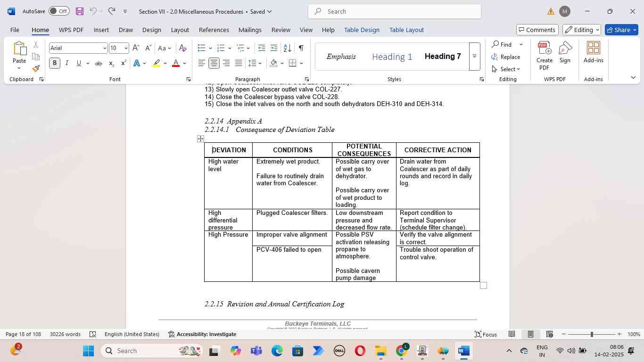Click the Comments button
Viewport: 644px width, 362px height.
(537, 30)
